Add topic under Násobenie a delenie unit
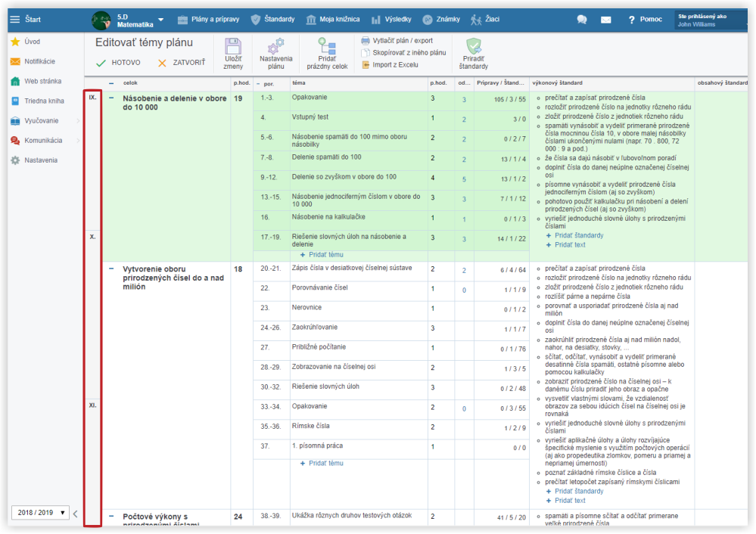Viewport: 756px width, 534px height. (x=322, y=254)
